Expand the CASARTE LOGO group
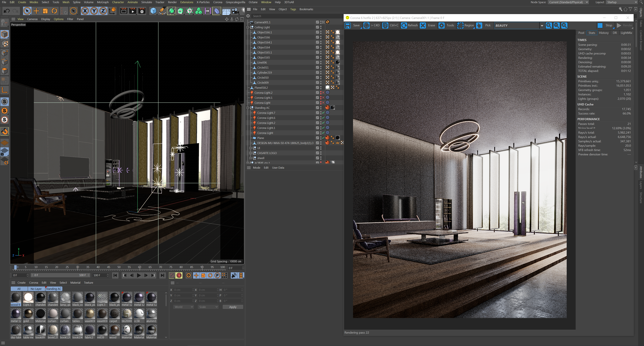 (251, 153)
